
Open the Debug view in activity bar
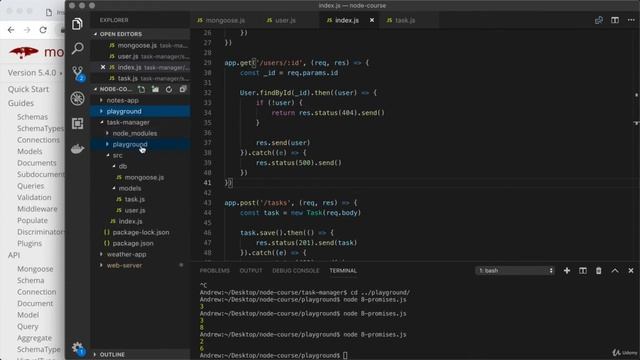[x=77, y=98]
